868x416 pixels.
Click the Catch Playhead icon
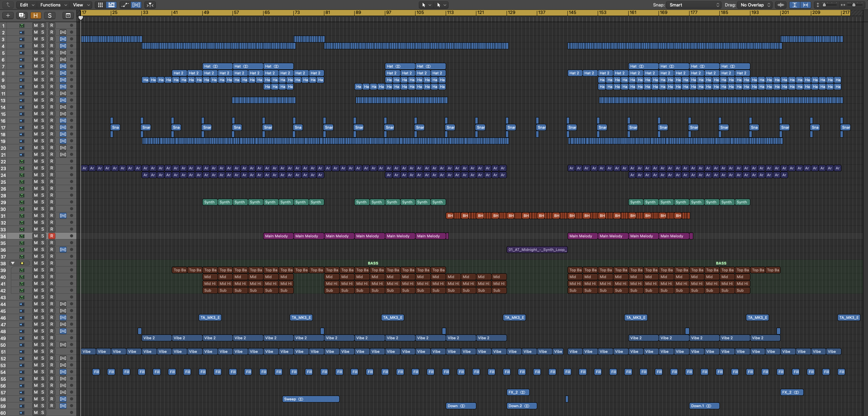click(150, 5)
